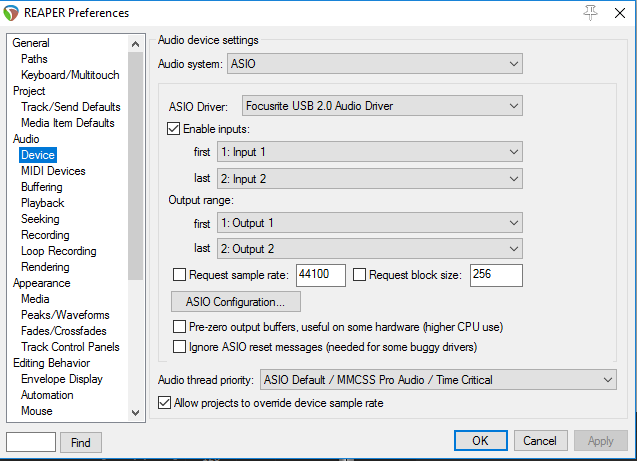Viewport: 637px width, 461px height.
Task: Check Pre-zero output buffers option
Action: click(x=179, y=327)
